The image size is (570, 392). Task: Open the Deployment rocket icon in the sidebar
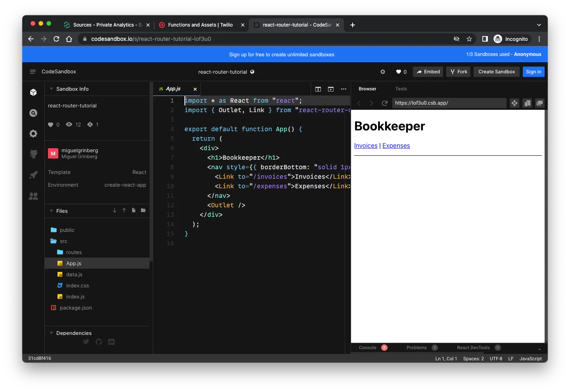[33, 175]
